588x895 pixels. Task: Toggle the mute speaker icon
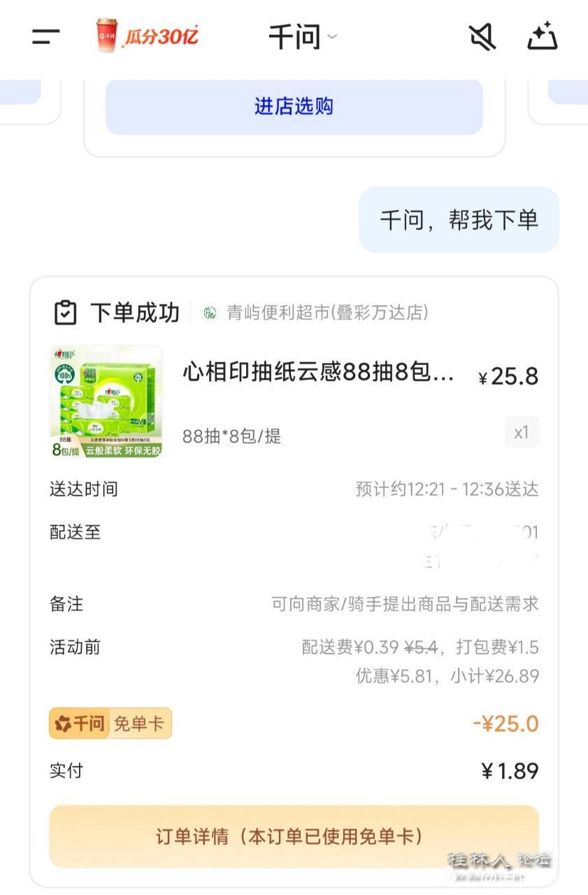(482, 36)
